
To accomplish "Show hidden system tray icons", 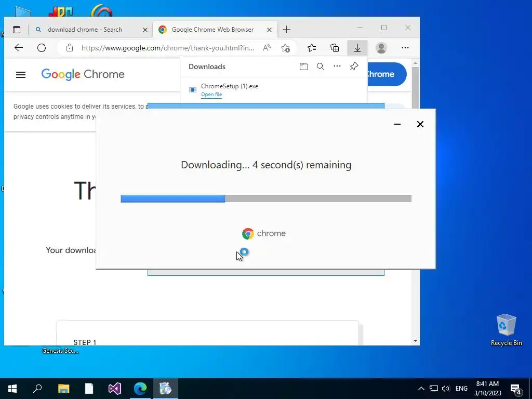I will click(x=421, y=389).
